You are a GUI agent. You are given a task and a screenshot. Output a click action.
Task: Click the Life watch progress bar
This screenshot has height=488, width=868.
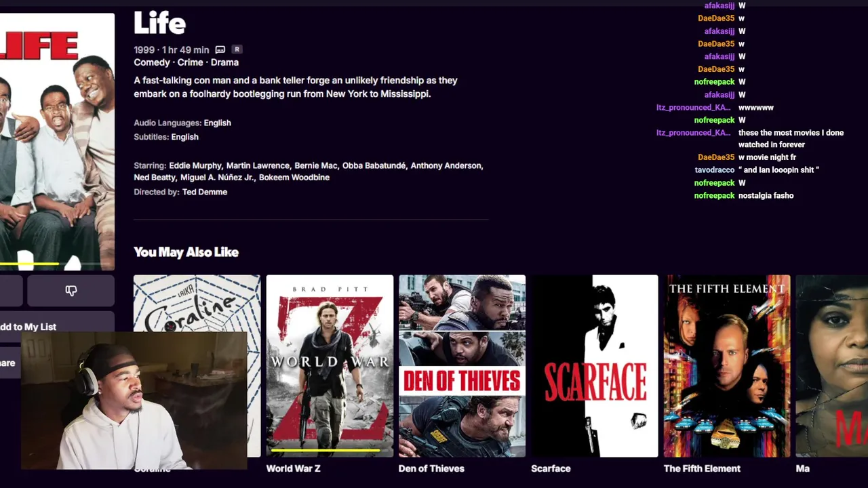click(x=57, y=263)
